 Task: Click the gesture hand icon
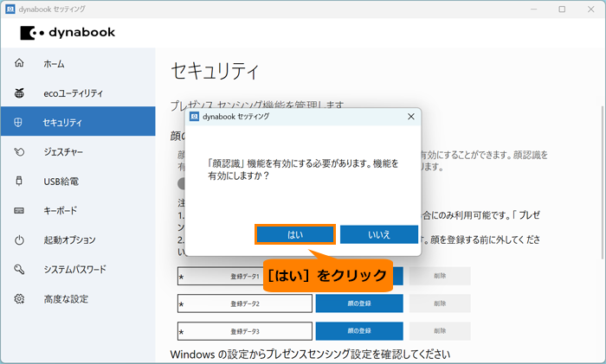coord(19,151)
